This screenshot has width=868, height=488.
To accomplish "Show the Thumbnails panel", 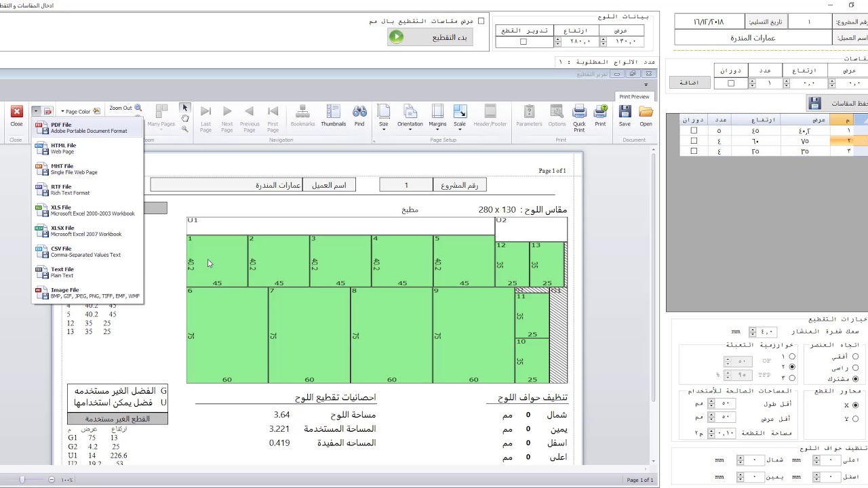I will pyautogui.click(x=333, y=116).
